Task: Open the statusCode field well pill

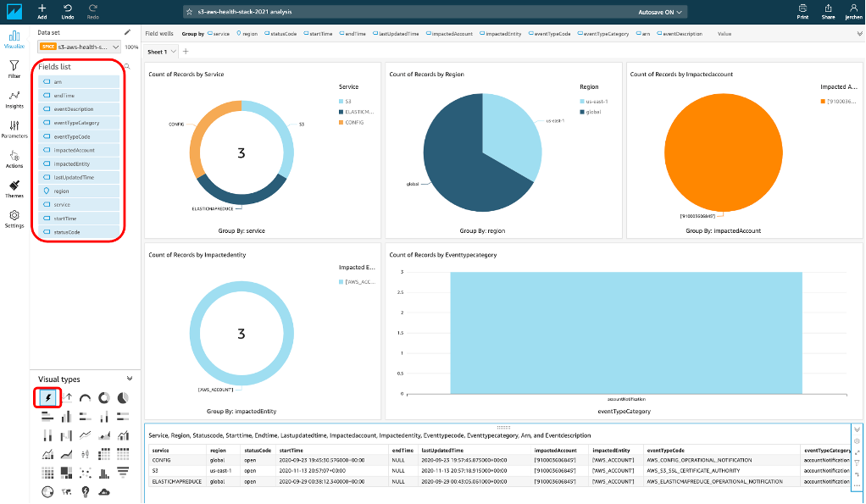Action: 280,34
